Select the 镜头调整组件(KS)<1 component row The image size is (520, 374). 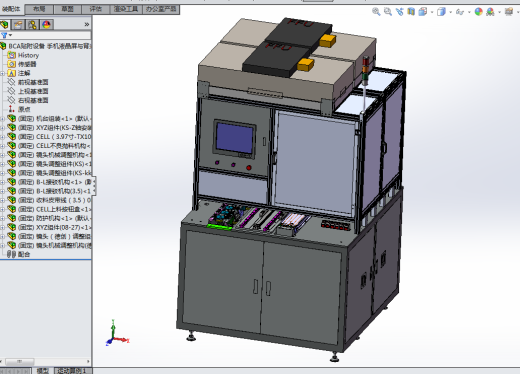tap(49, 164)
